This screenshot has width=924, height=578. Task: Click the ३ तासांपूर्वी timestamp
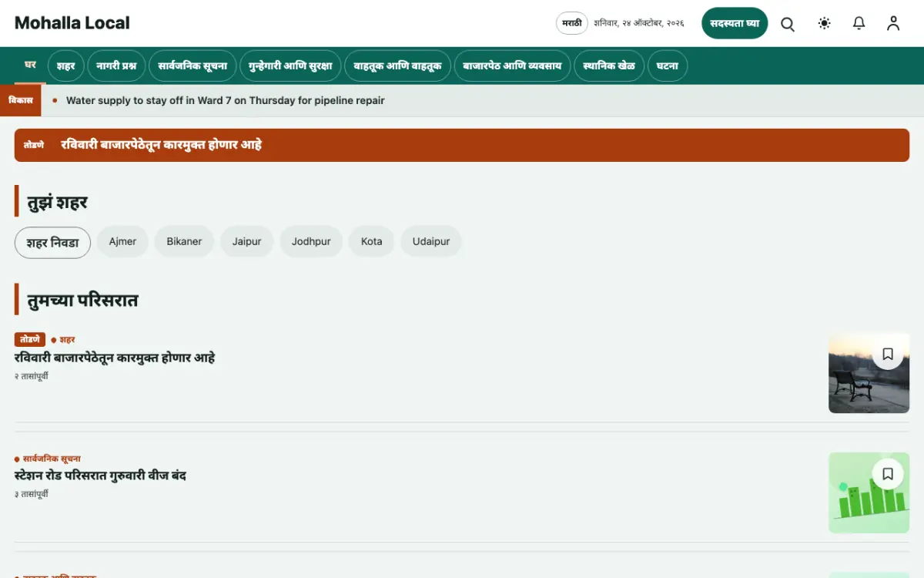point(32,494)
